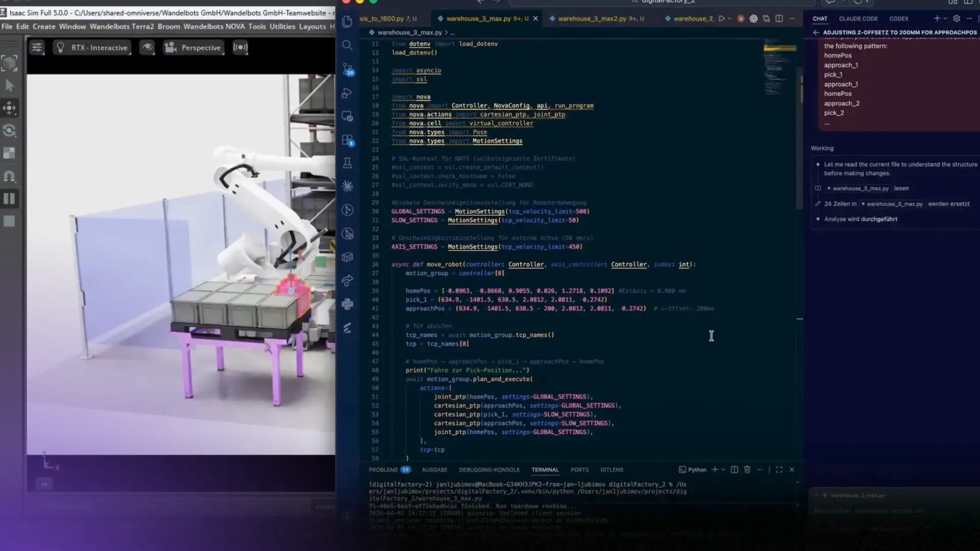Viewport: 980px width, 551px height.
Task: Open viewport settings sliders icon
Action: 37,47
